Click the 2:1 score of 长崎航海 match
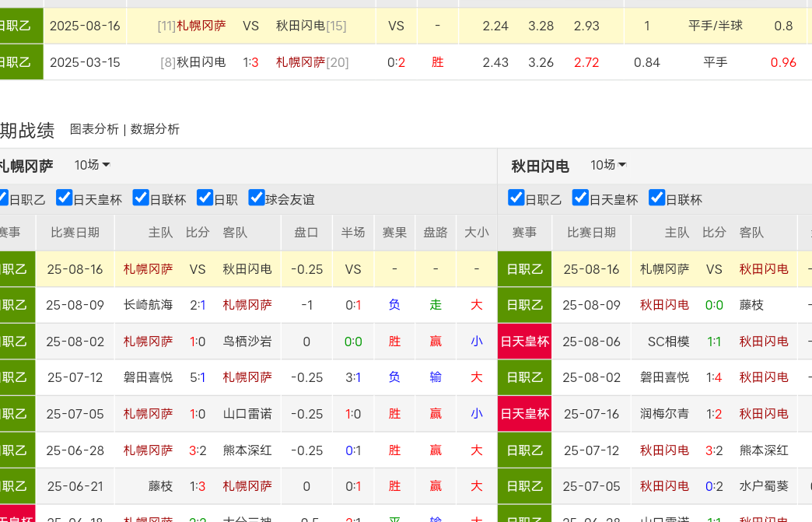 point(198,305)
